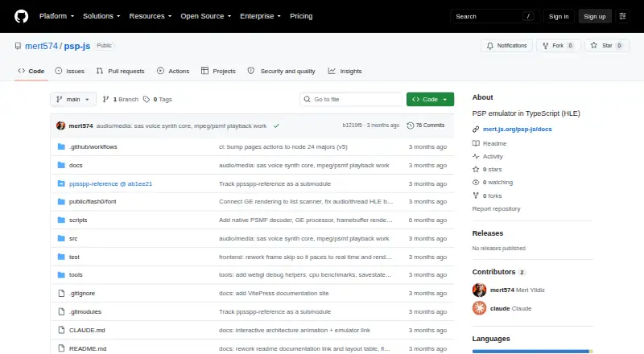Click mert574 avatar in latest commit row

61,126
